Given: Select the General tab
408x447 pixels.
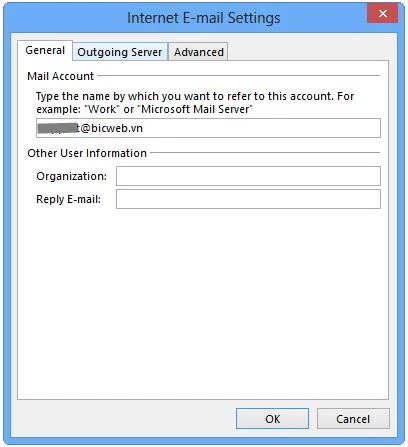Looking at the screenshot, I should 45,50.
